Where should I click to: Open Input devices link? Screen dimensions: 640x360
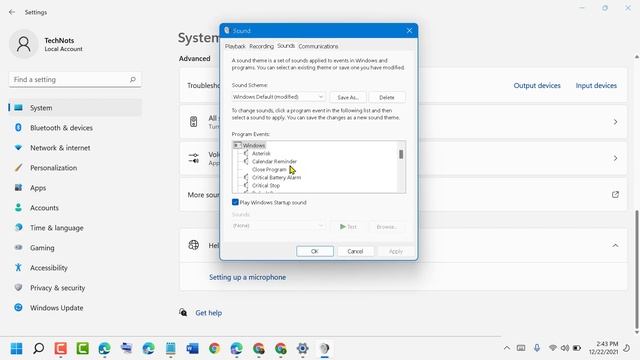tap(596, 85)
